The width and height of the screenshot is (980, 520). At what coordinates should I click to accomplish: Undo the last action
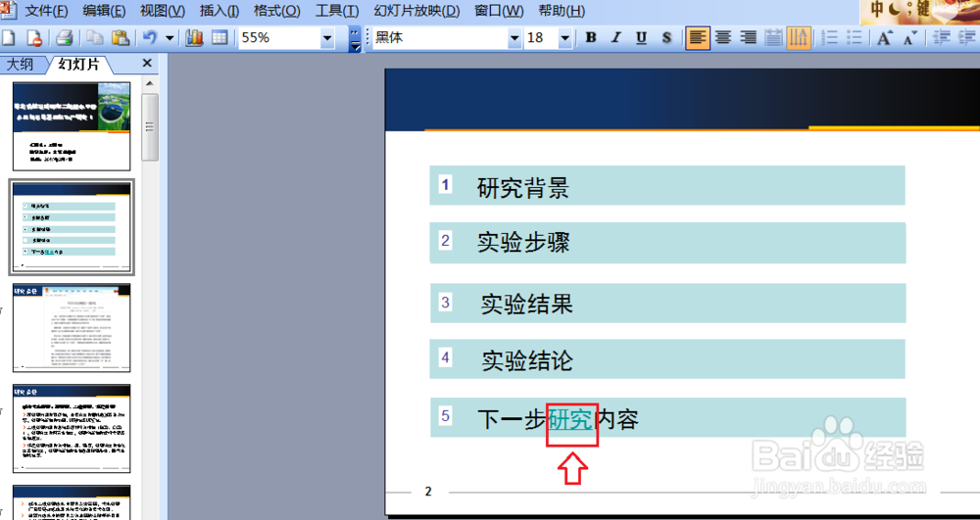tap(150, 38)
